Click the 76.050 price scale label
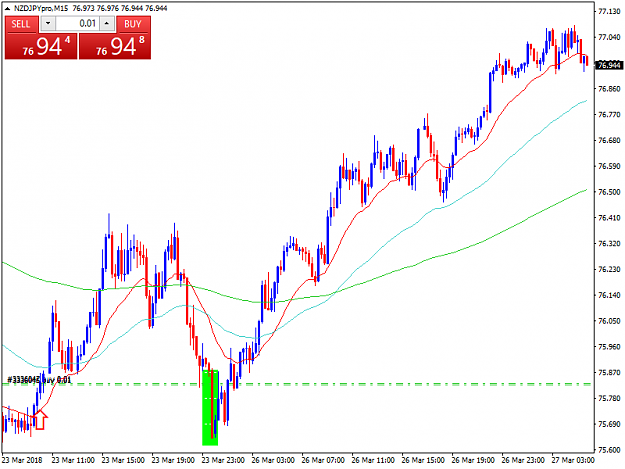Screen dimensions: 625x469 coord(609,321)
